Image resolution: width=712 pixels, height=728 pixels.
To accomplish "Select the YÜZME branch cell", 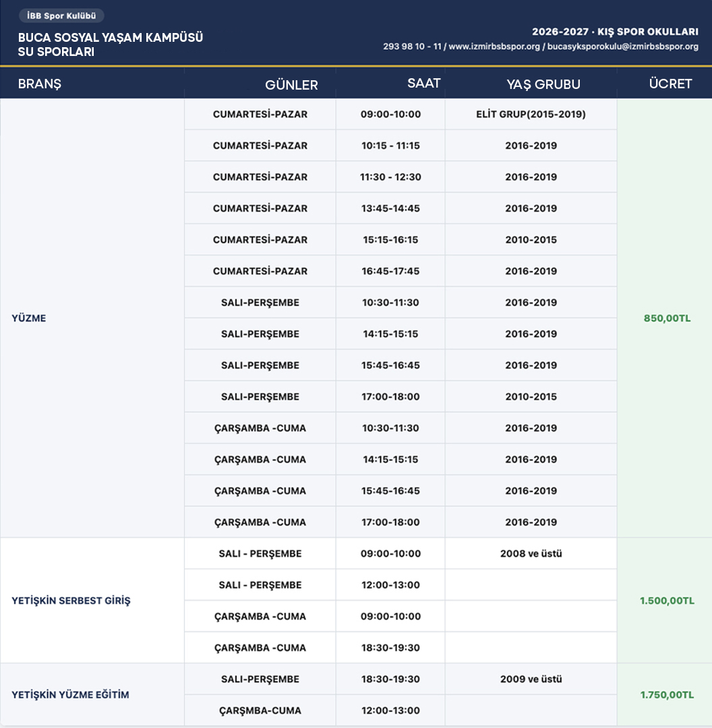I will coord(92,318).
